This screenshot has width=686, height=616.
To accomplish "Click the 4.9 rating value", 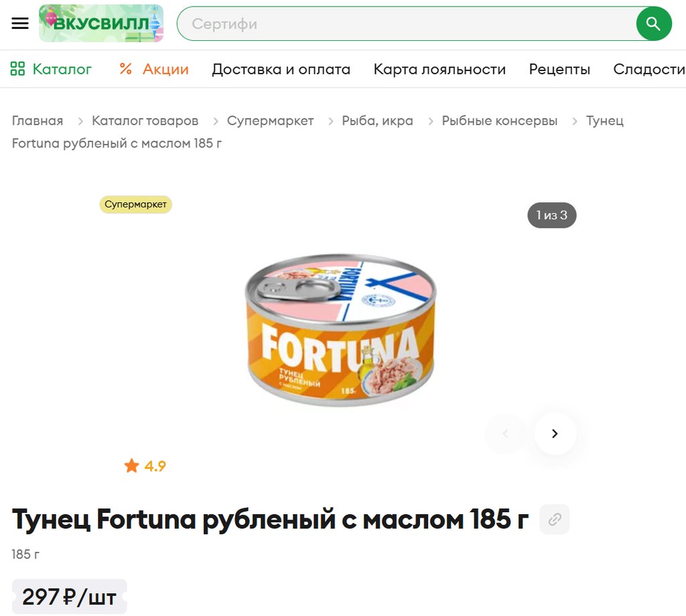I will 155,466.
